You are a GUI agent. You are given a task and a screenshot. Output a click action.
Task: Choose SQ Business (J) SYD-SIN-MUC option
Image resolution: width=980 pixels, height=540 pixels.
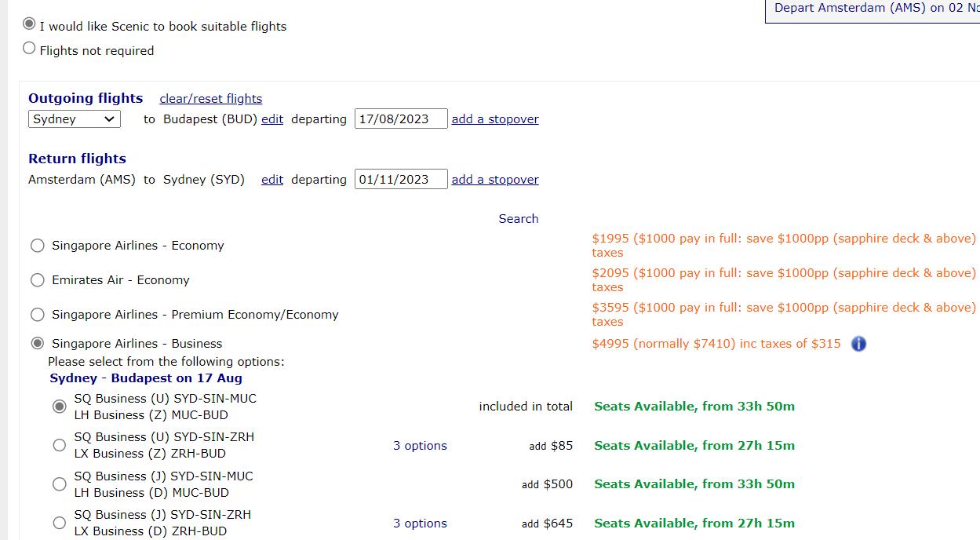tap(59, 484)
